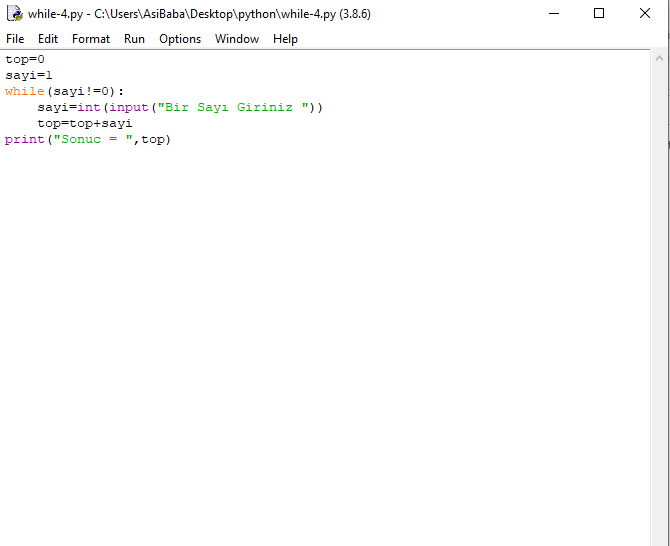Click the sayi=1 code line
Screen dimensions: 670x546
29,75
